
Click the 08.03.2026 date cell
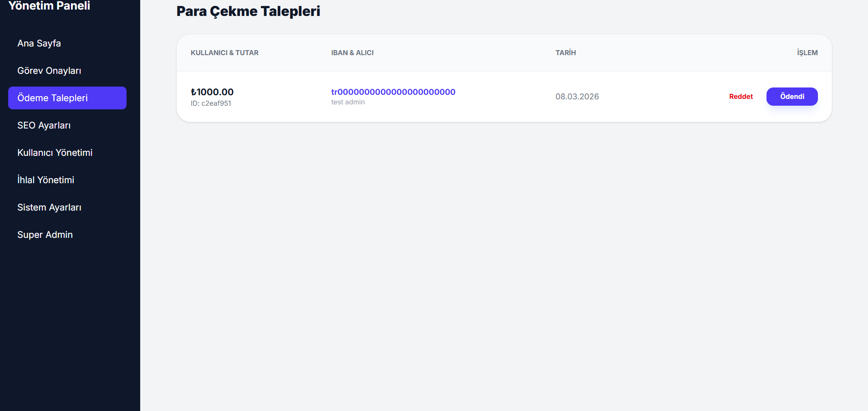(577, 97)
